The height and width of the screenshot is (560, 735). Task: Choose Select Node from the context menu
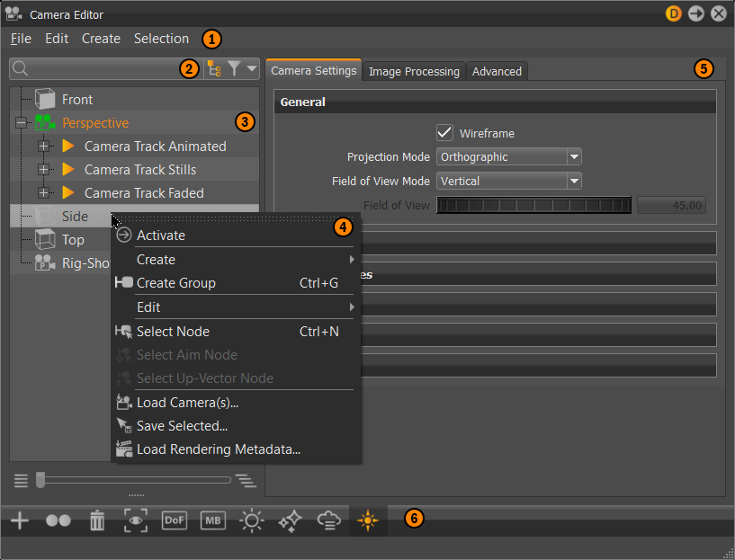pyautogui.click(x=236, y=332)
